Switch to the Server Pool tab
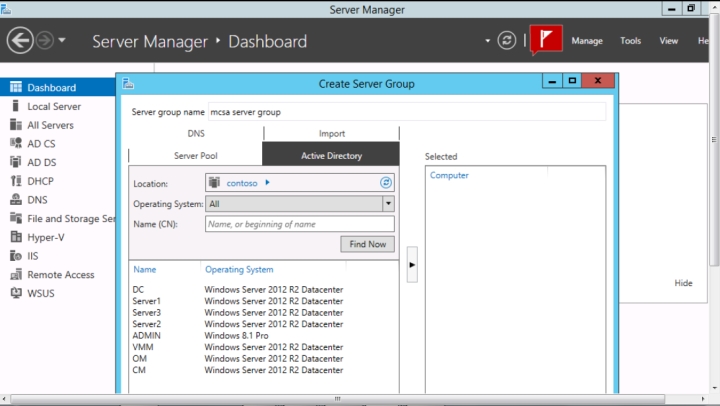720x406 pixels. click(195, 155)
